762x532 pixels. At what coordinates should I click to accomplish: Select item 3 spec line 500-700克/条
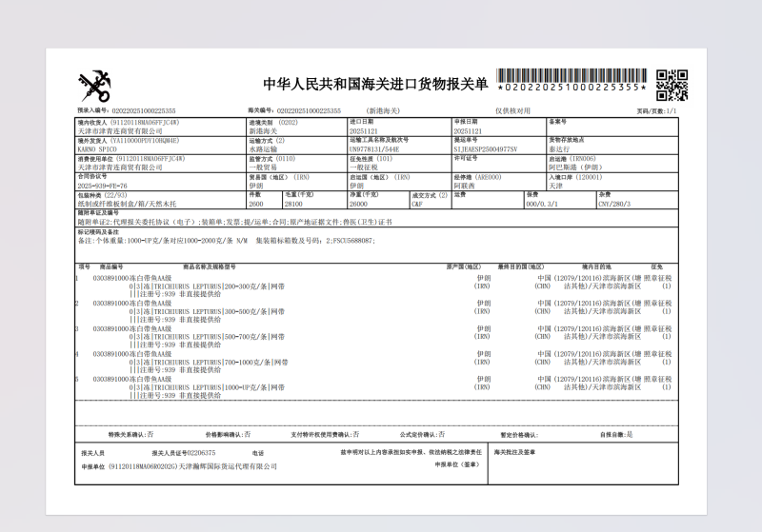pyautogui.click(x=207, y=337)
